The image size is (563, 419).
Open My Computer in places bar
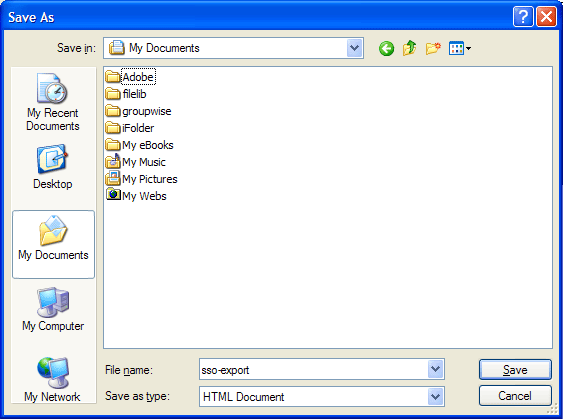click(53, 309)
